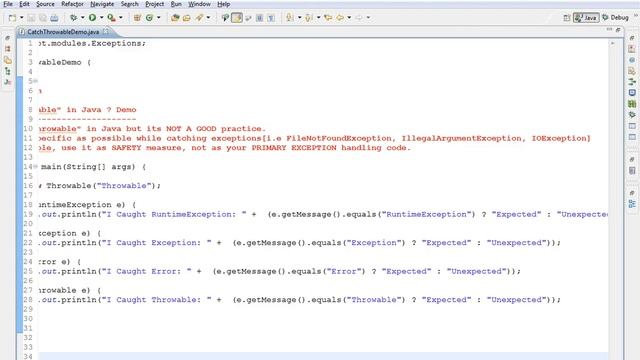Open the back history dropdown arrow
Image resolution: width=640 pixels, height=360 pixels.
coord(349,18)
